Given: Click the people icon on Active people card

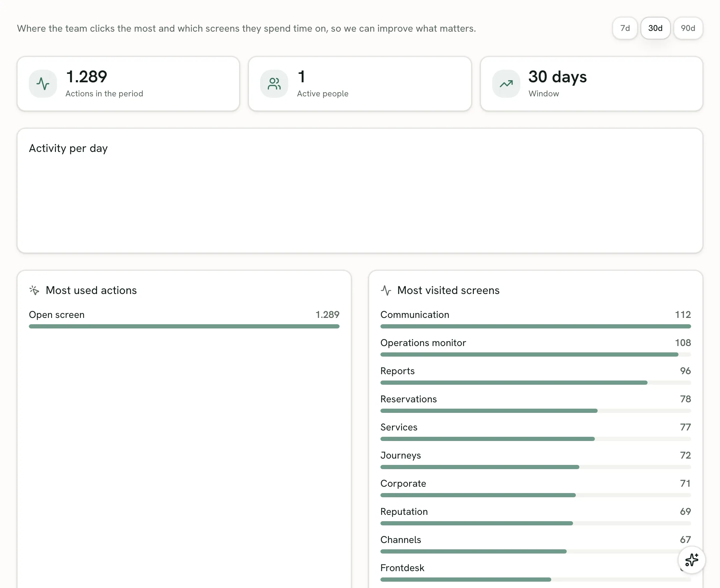Looking at the screenshot, I should click(274, 84).
